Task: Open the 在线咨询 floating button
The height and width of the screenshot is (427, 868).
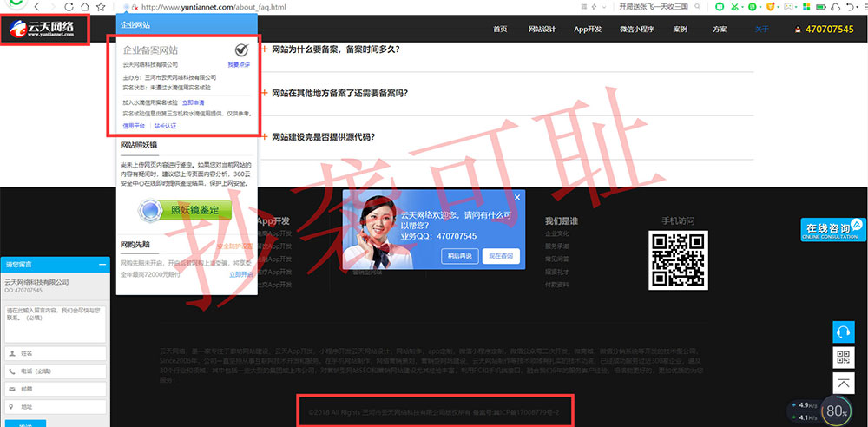Action: (x=833, y=230)
